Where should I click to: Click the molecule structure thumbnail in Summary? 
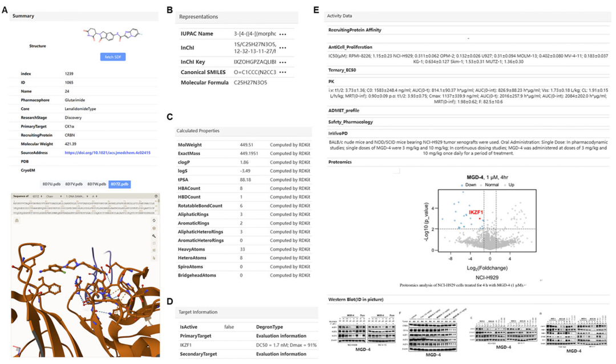coord(113,36)
